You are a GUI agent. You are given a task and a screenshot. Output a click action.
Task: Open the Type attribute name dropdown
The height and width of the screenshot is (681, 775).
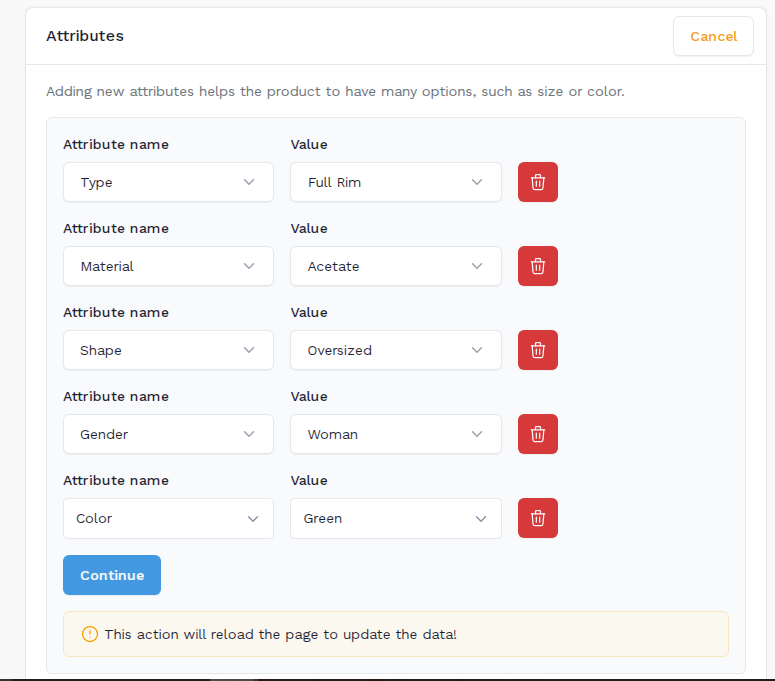pyautogui.click(x=168, y=182)
